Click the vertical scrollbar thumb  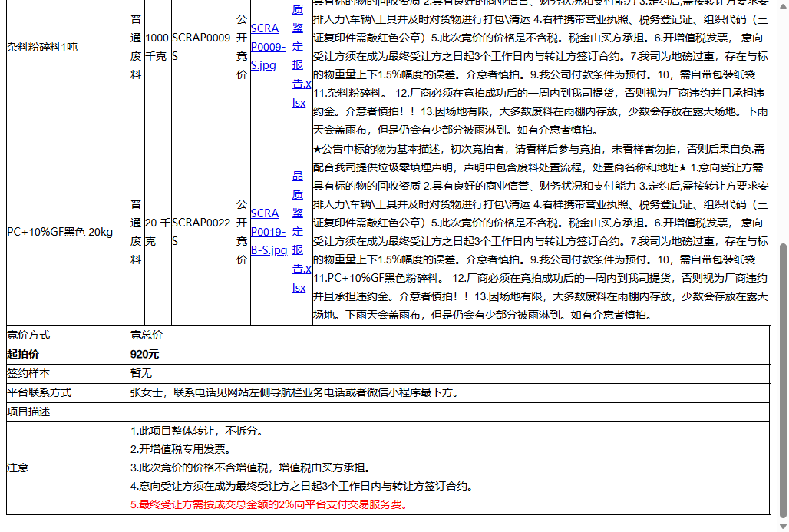(783, 381)
